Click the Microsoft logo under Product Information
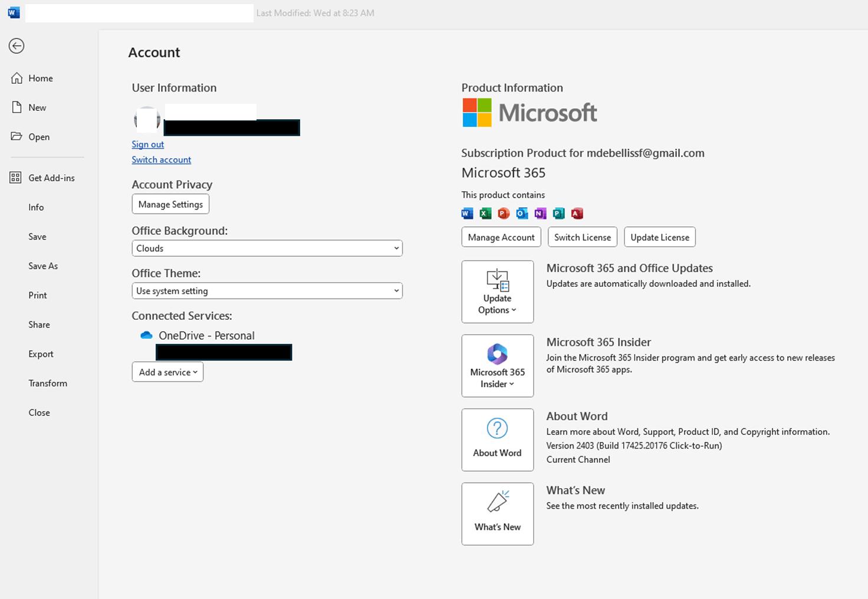The height and width of the screenshot is (599, 868). tap(530, 113)
